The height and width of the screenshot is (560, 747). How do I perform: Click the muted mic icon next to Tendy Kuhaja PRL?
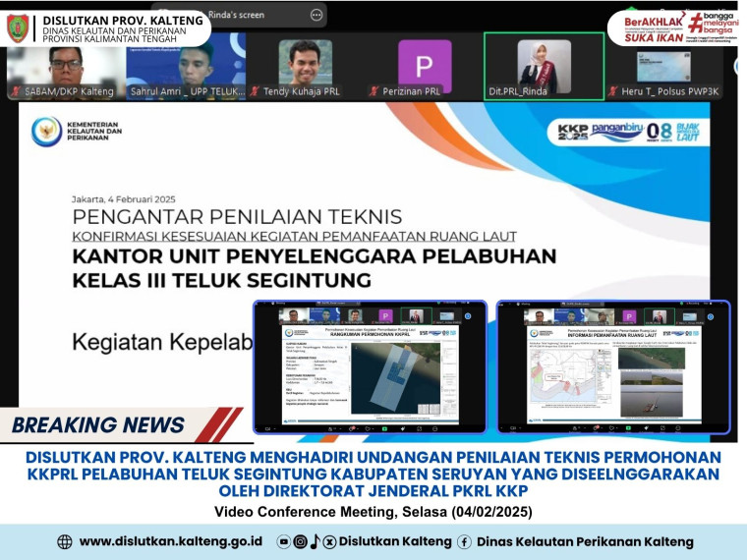255,91
